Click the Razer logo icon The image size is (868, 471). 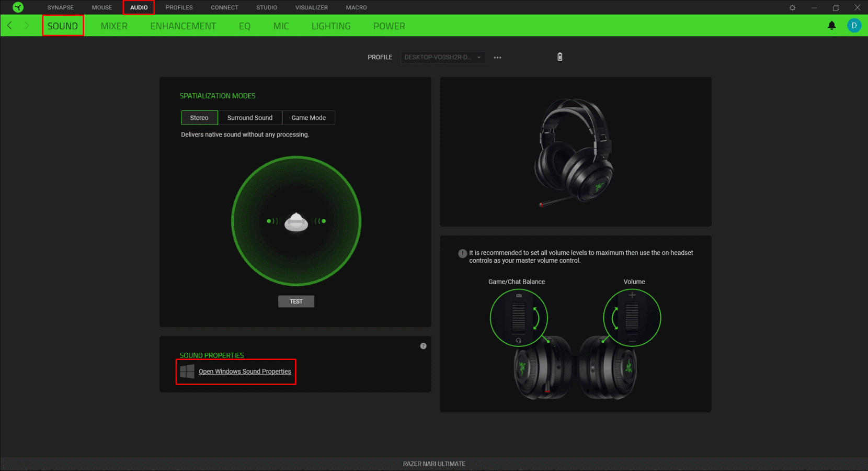pyautogui.click(x=17, y=7)
